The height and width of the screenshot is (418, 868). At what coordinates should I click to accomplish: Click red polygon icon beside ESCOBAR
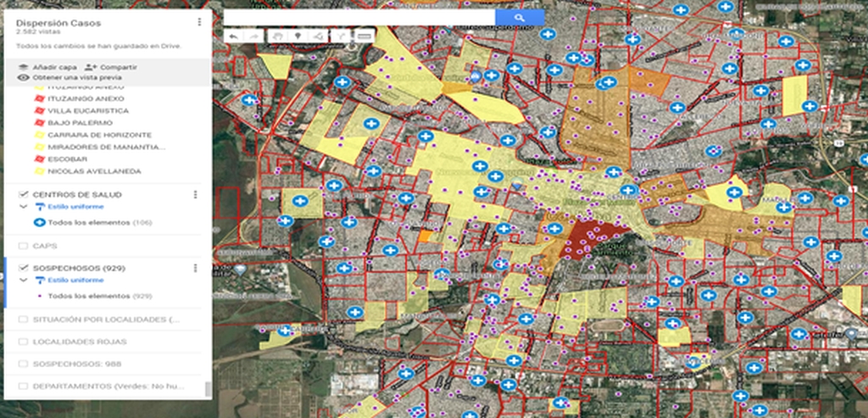pos(39,159)
